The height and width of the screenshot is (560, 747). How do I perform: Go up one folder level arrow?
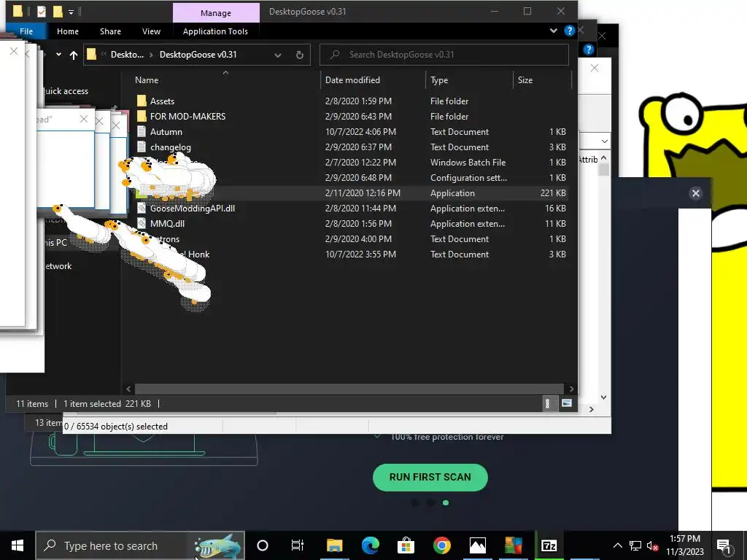point(74,55)
